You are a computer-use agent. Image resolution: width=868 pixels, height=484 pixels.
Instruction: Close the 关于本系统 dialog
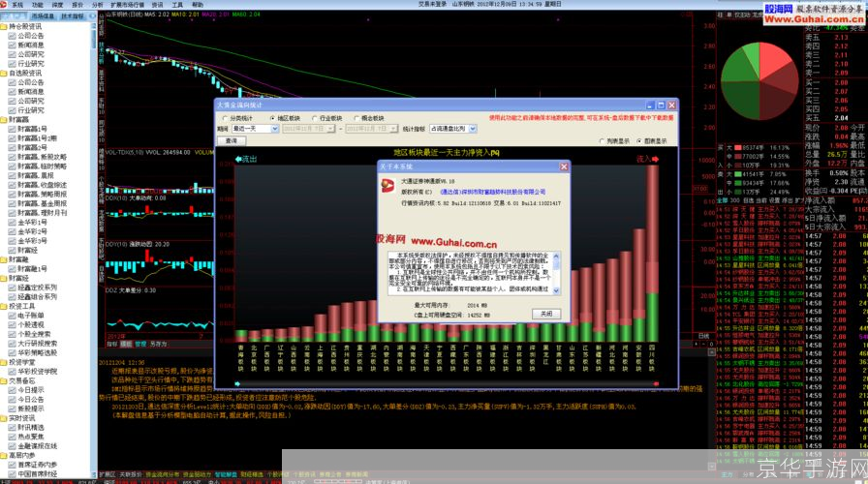pos(564,166)
